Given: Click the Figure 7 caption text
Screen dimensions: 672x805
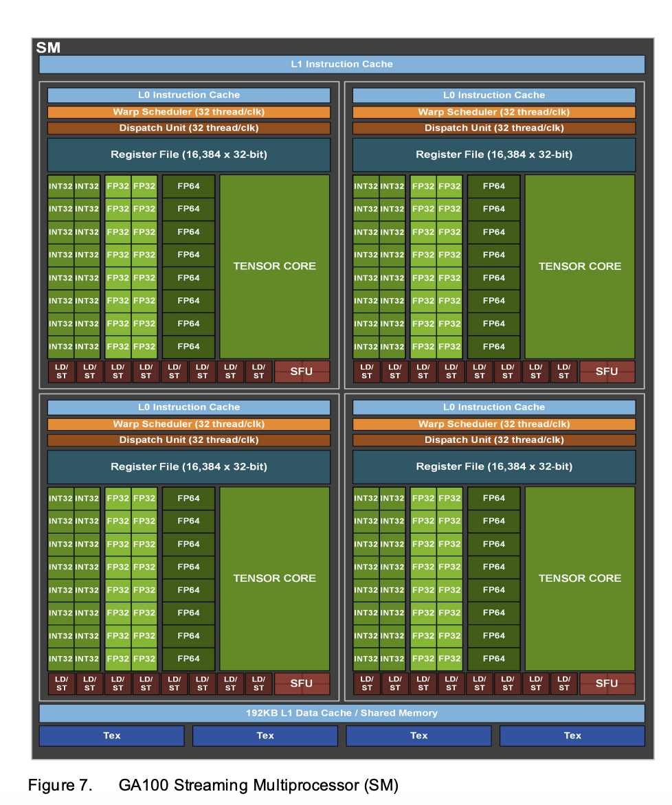Looking at the screenshot, I should pyautogui.click(x=213, y=785).
